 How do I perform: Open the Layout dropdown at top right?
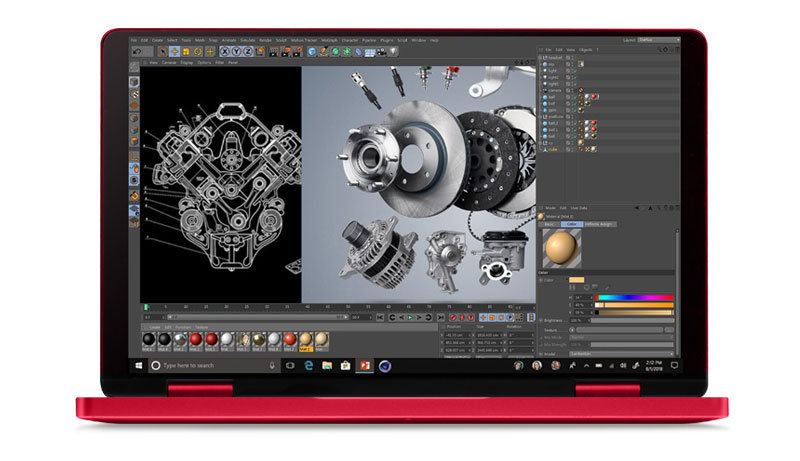pos(659,40)
